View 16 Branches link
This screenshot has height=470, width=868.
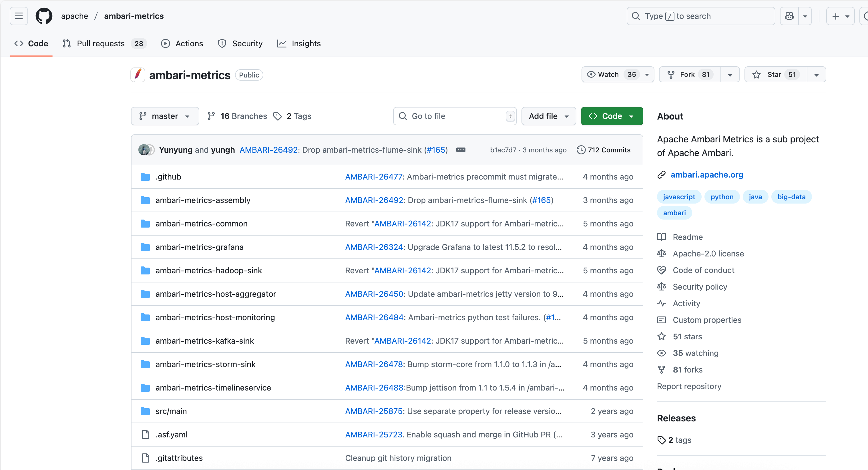click(237, 116)
